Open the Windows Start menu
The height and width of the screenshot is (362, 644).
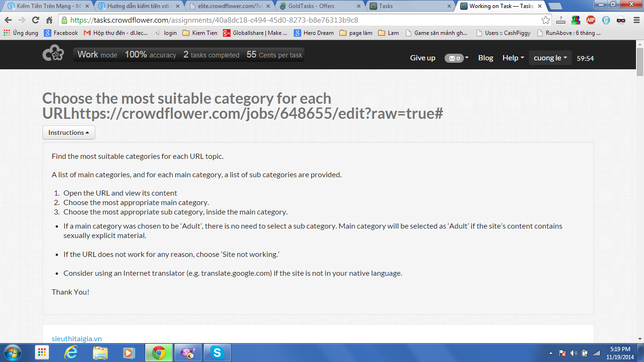point(12,353)
